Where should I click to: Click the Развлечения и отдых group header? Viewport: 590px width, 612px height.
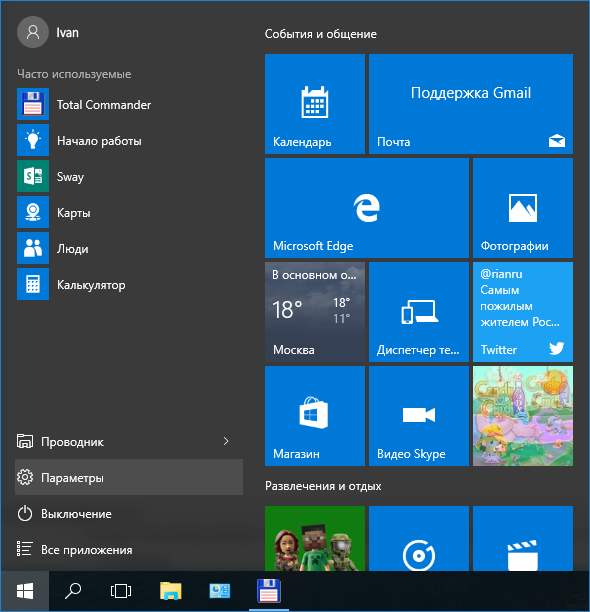point(323,486)
